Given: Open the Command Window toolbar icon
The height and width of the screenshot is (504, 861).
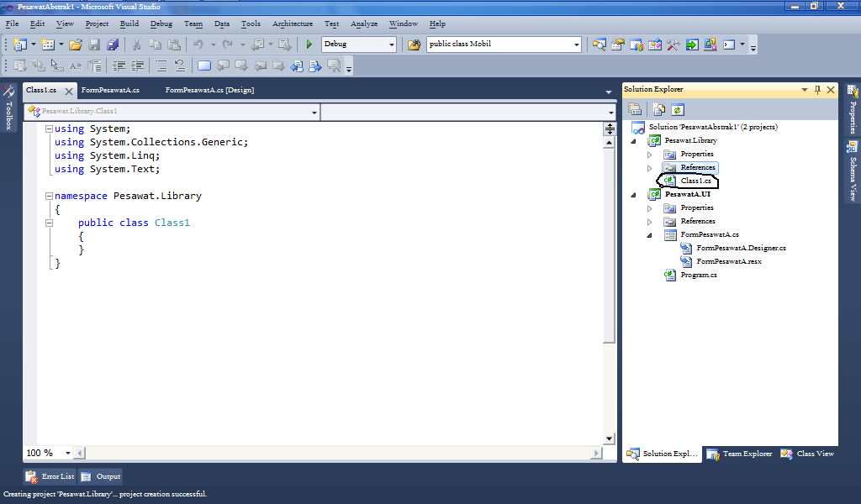Looking at the screenshot, I should 729,45.
